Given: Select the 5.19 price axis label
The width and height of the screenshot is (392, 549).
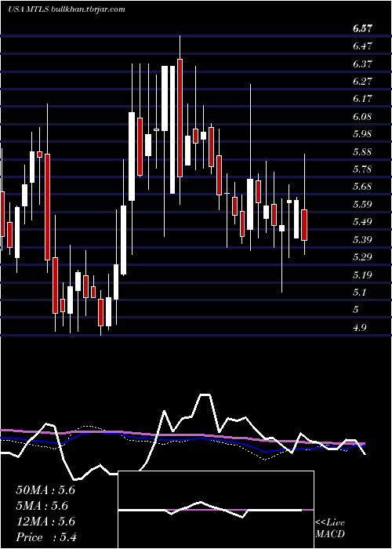Looking at the screenshot, I should [x=362, y=274].
